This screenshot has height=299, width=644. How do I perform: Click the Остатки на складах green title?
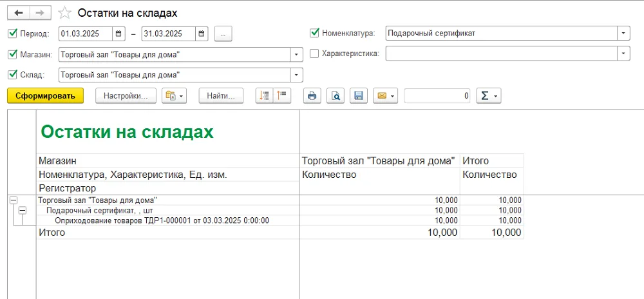(x=127, y=132)
